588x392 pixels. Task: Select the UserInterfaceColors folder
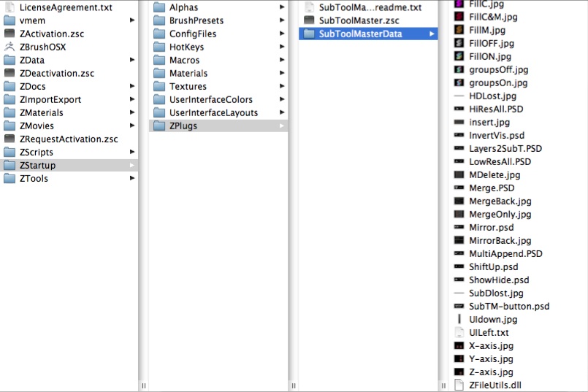[218, 99]
